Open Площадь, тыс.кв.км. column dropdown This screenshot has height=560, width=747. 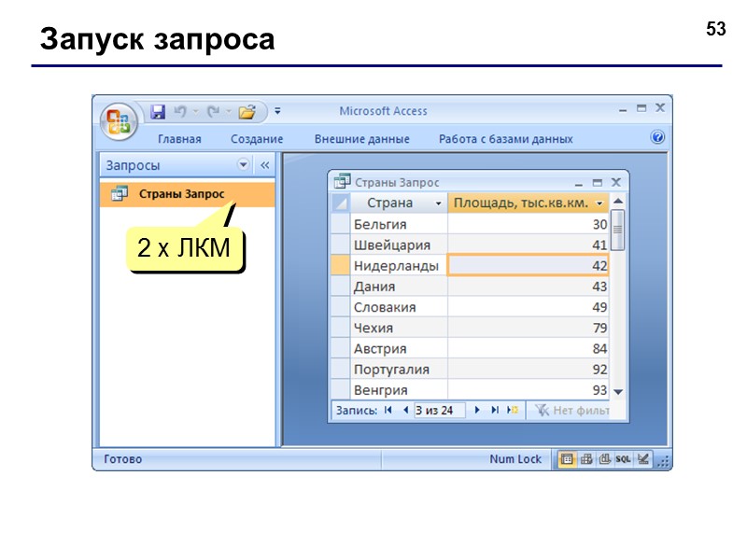[x=599, y=203]
